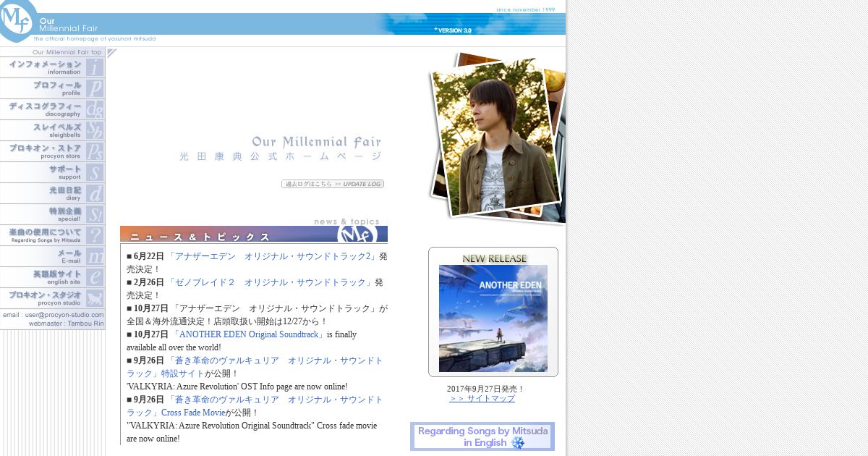Click the Another Eden album cover
Screen dimensions: 868x456
tap(493, 318)
